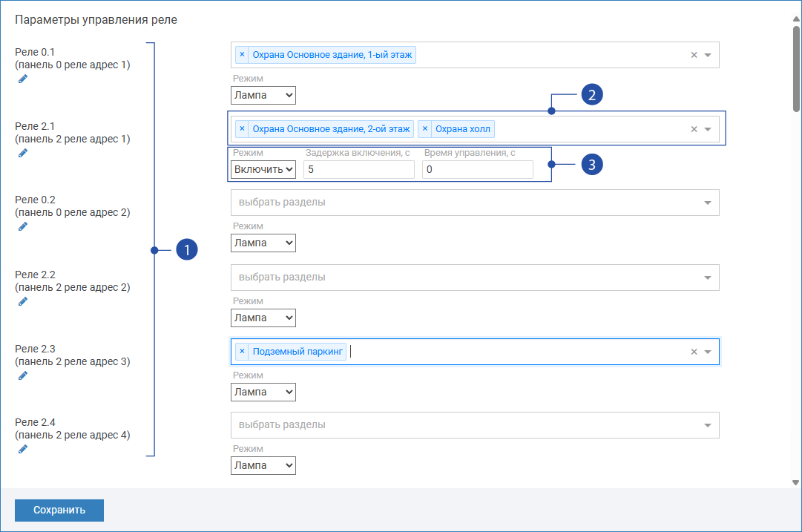Click the vertical scrollbar down arrow
Screen dimensions: 802x532
795,482
